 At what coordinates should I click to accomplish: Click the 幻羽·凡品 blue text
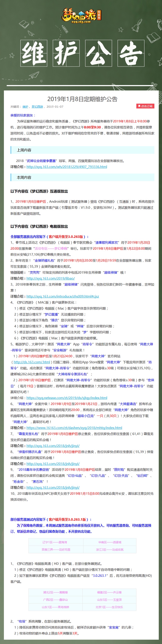pos(98,476)
